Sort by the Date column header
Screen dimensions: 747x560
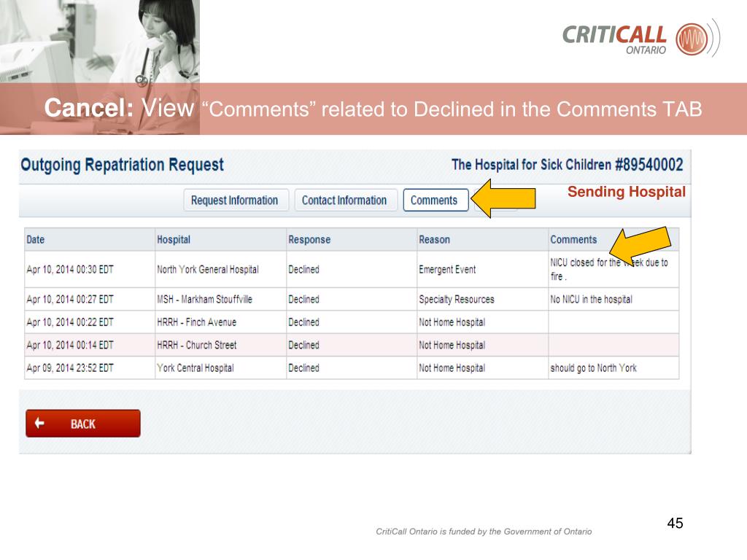click(x=35, y=240)
